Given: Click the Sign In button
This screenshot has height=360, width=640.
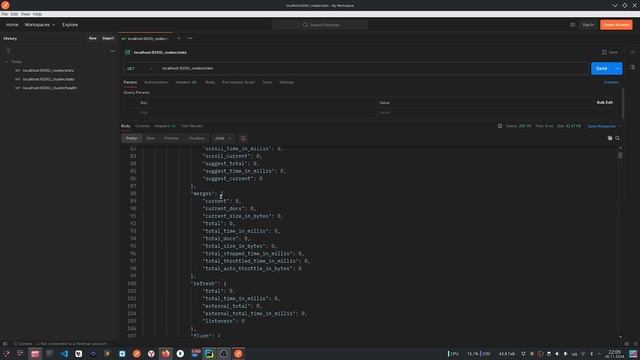Looking at the screenshot, I should pos(588,25).
